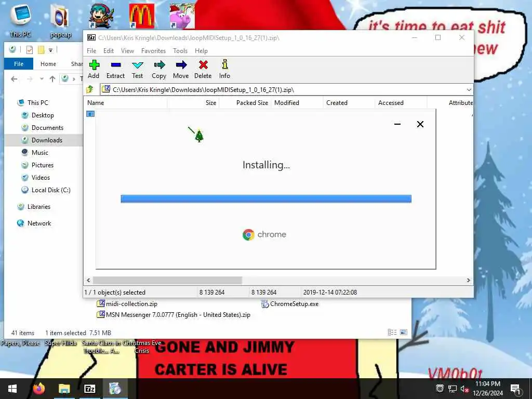Screen dimensions: 532x399
Task: Open the Explorer quick access toolbar dropdown
Action: point(50,50)
